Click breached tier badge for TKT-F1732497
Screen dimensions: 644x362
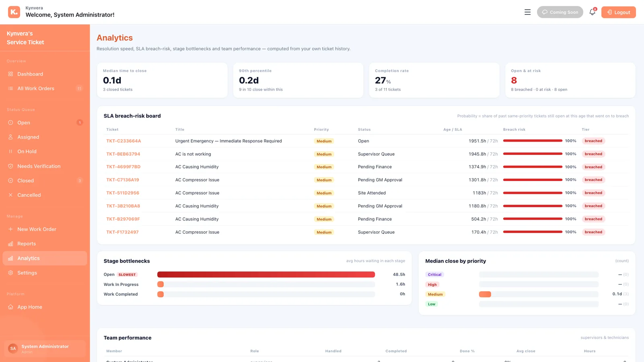(x=593, y=232)
